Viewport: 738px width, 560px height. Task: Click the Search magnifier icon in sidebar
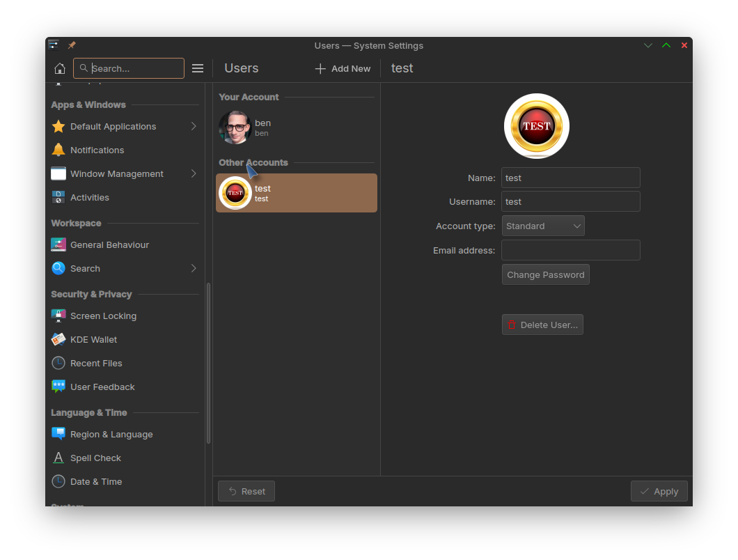[x=58, y=268]
